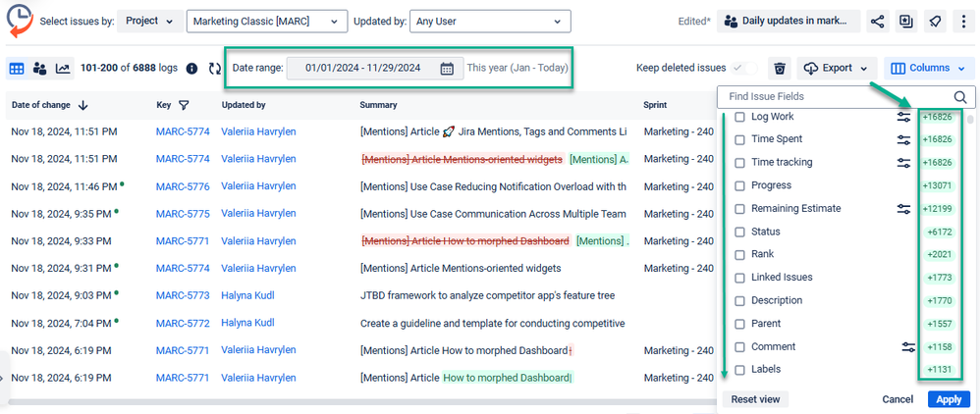The image size is (980, 414).
Task: Check the Remaining Estimate field checkbox
Action: [x=739, y=209]
